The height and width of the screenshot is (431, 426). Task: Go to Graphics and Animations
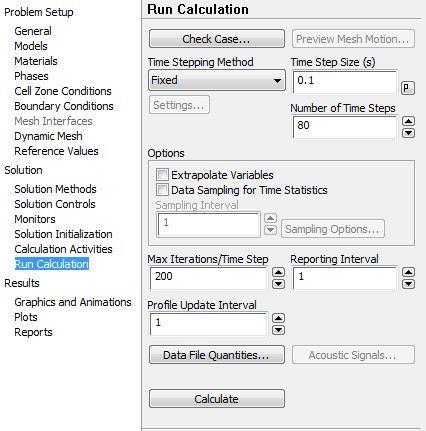click(73, 302)
